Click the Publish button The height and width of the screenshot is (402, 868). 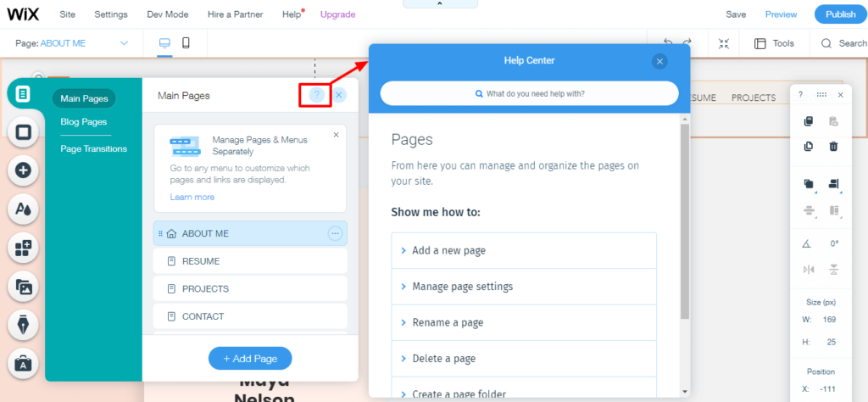pos(840,14)
